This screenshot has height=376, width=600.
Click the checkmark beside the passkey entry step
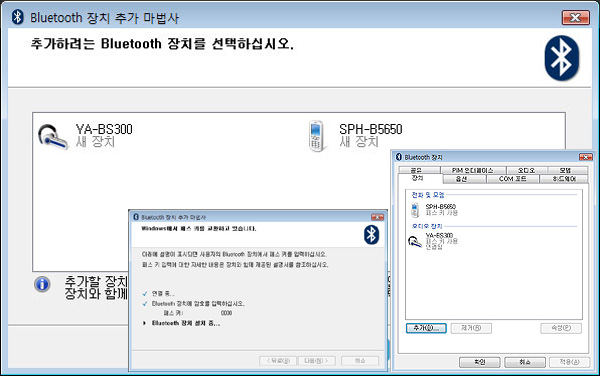[145, 304]
